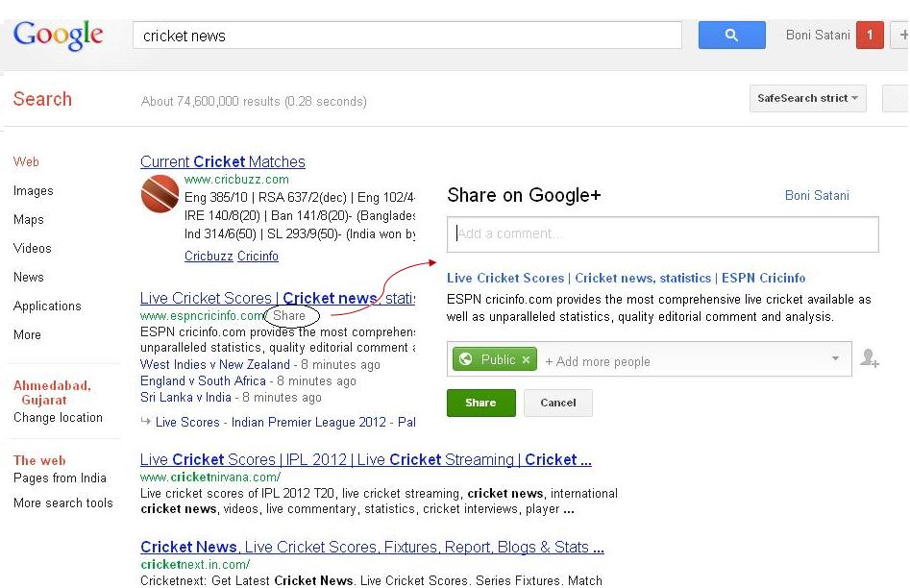This screenshot has height=588, width=910.
Task: Open the Current Cricket Matches result
Action: point(223,161)
